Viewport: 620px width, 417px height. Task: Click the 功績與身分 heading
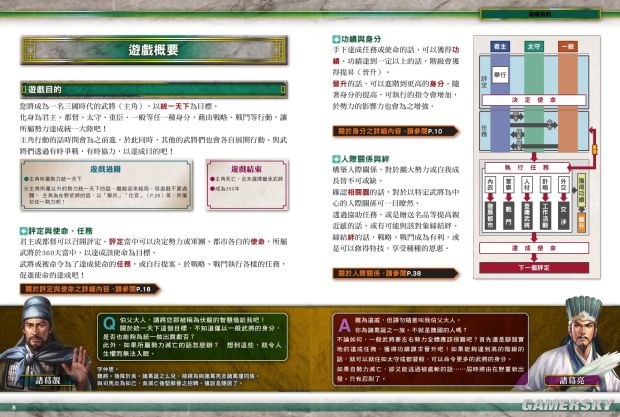(x=361, y=39)
